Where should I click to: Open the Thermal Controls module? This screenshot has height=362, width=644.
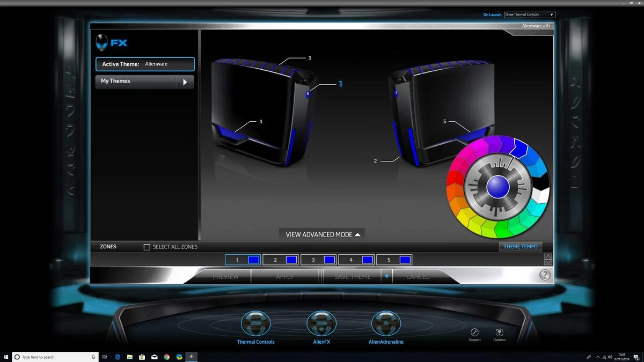[256, 323]
